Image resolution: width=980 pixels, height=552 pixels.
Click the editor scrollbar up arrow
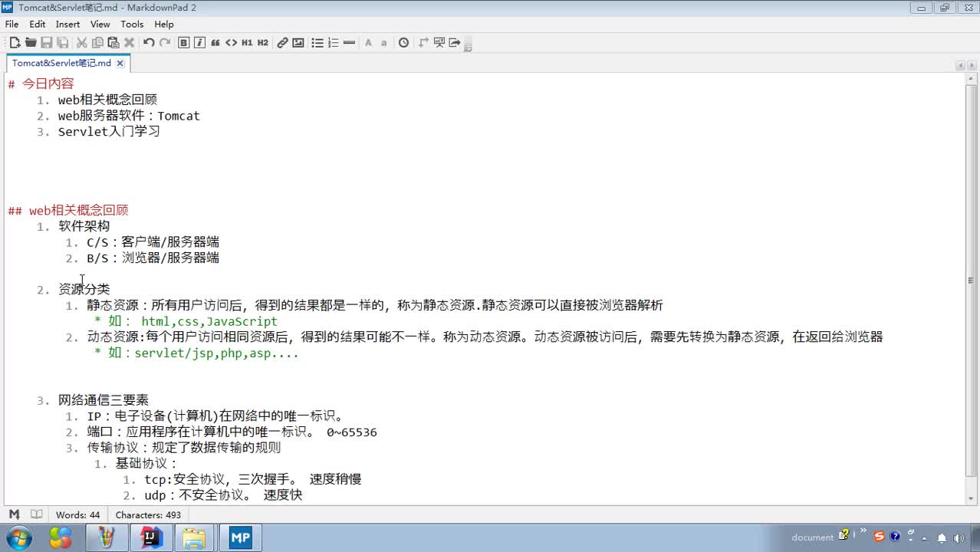tap(972, 80)
